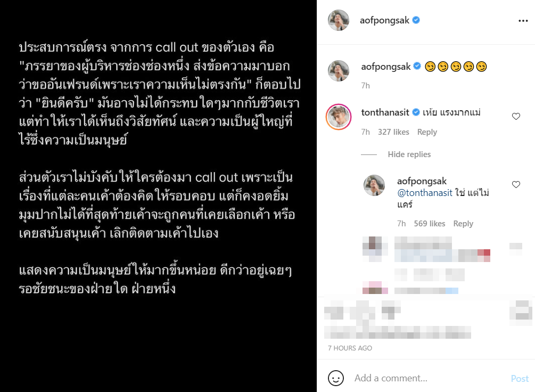Screen dimensions: 535x392
Task: Click the aofpongsak avatar in the nested reply
Action: point(374,185)
